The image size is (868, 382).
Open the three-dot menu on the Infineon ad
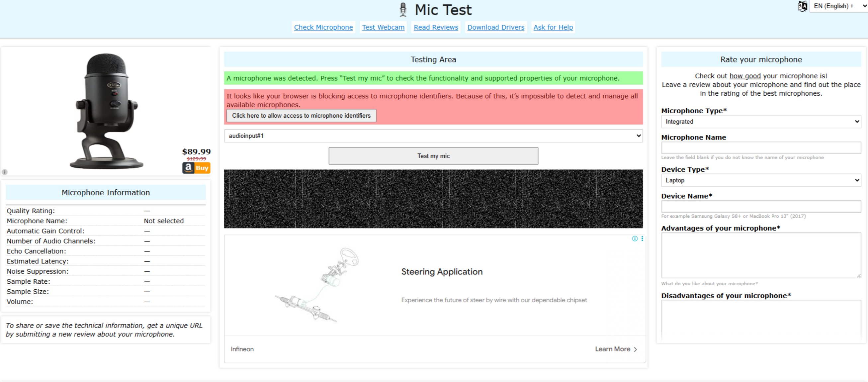coord(642,239)
